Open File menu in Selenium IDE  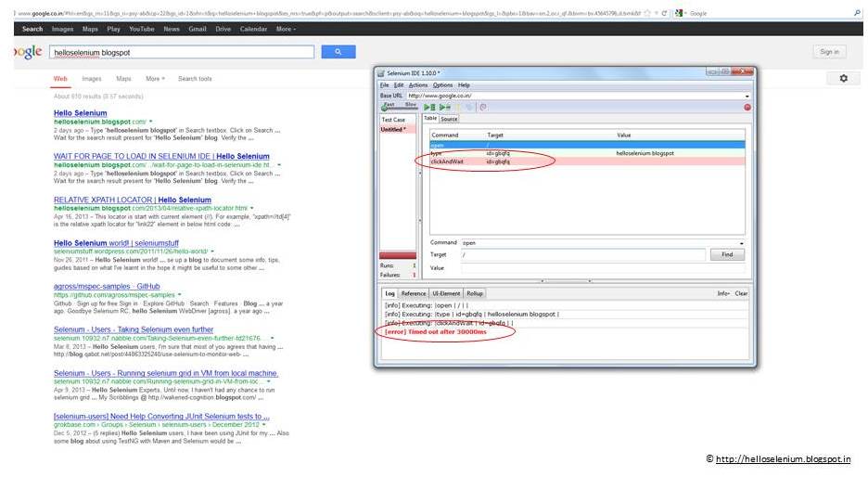[384, 85]
